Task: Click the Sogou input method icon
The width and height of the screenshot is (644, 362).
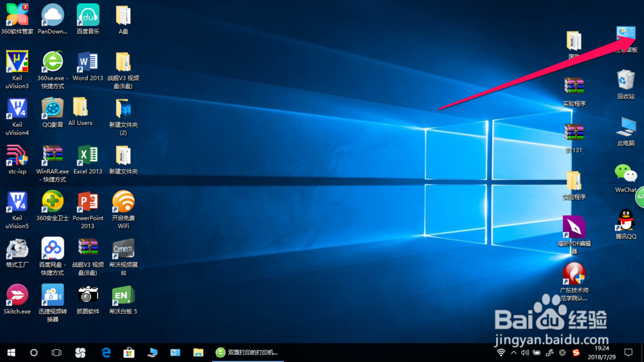Action: point(576,352)
